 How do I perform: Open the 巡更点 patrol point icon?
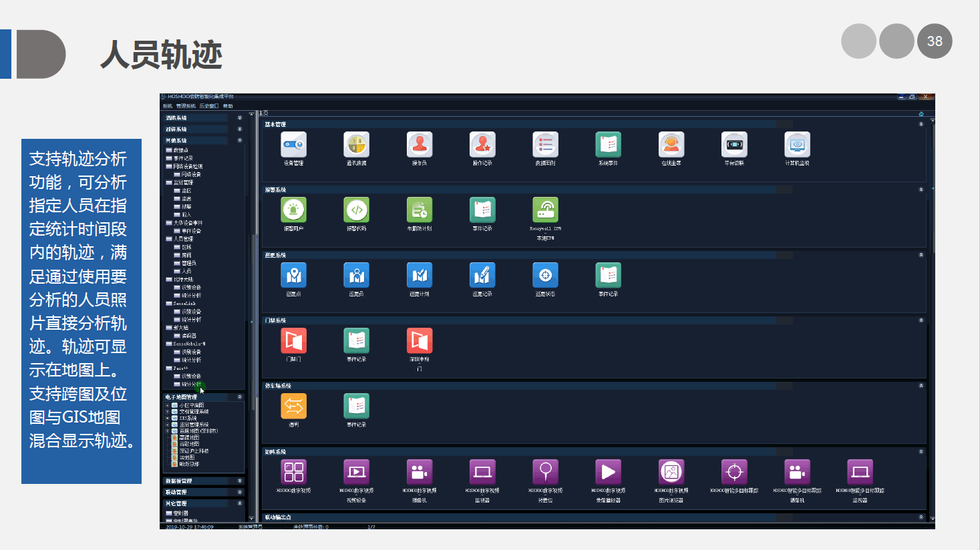coord(293,276)
